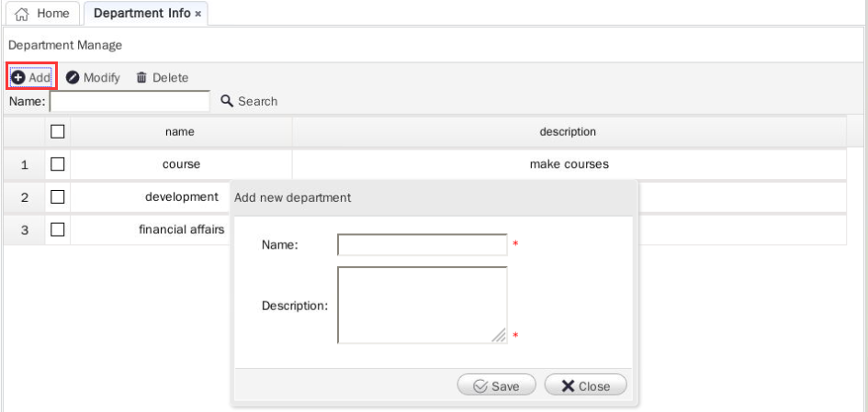Click the Home house icon

[23, 14]
